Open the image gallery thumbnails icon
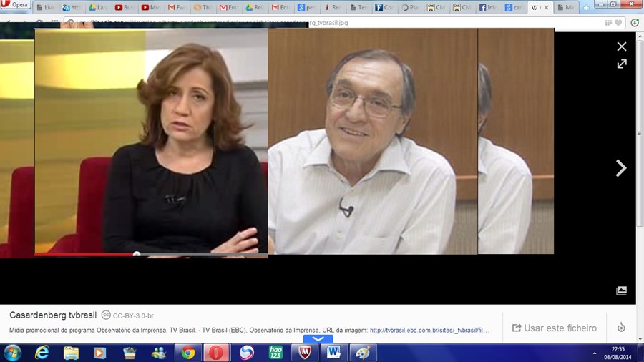Screen dimensions: 644x362 click(x=621, y=290)
